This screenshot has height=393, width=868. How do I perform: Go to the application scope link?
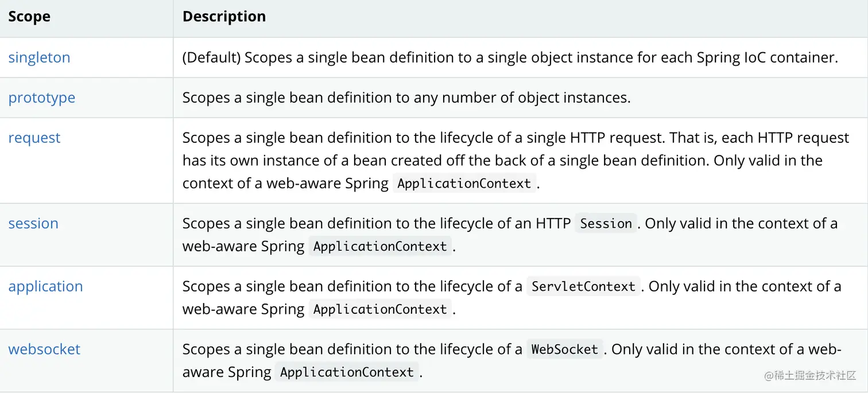point(45,286)
